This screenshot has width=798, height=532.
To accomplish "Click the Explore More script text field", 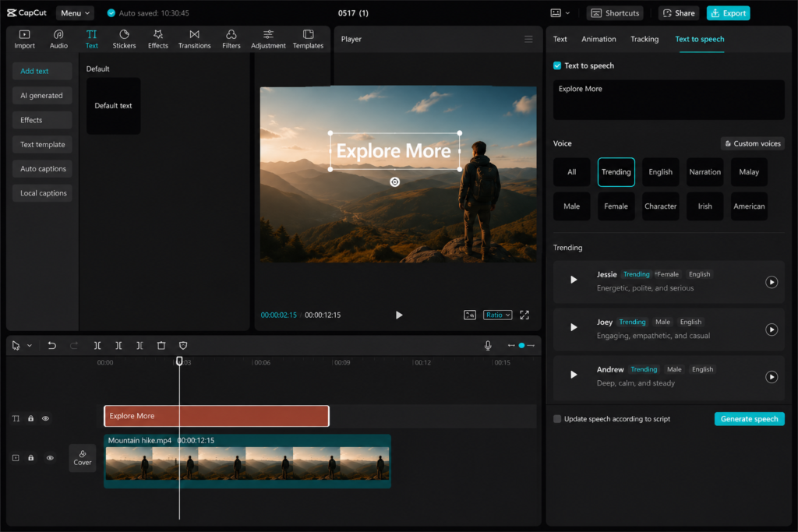I will [668, 100].
